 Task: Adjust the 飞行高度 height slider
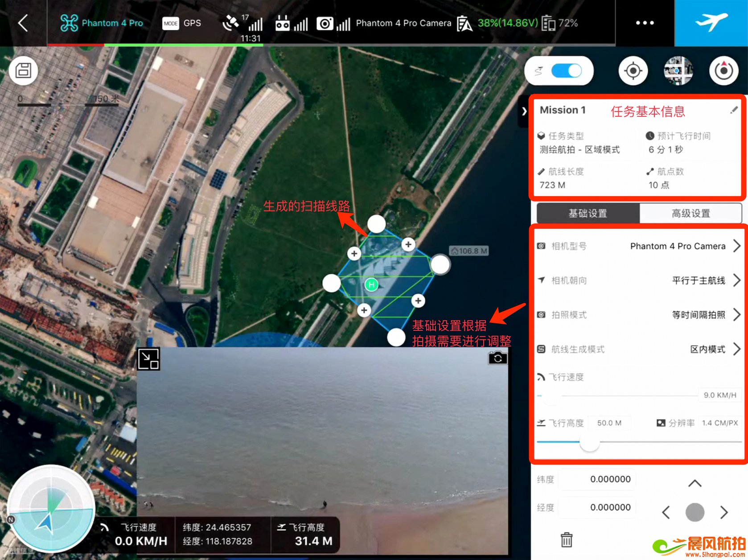point(589,442)
